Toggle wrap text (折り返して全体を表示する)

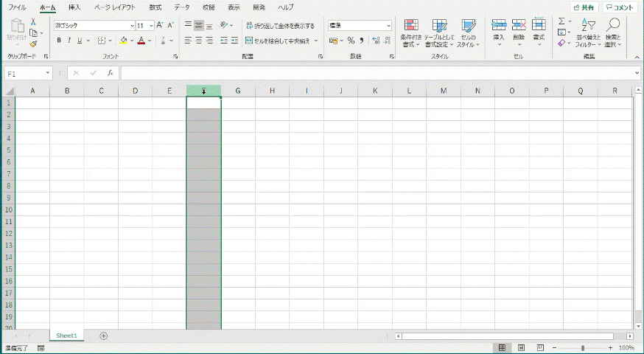[279, 26]
